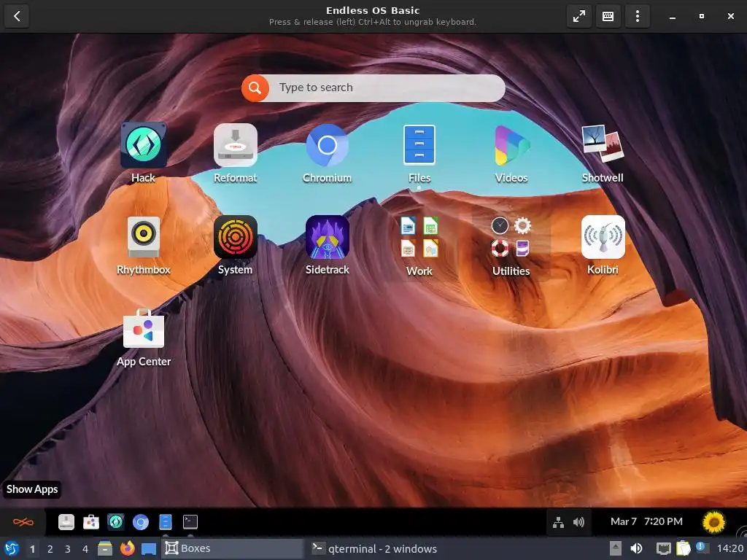Image resolution: width=747 pixels, height=560 pixels.
Task: Open Files from the Endless taskbar
Action: point(166,522)
